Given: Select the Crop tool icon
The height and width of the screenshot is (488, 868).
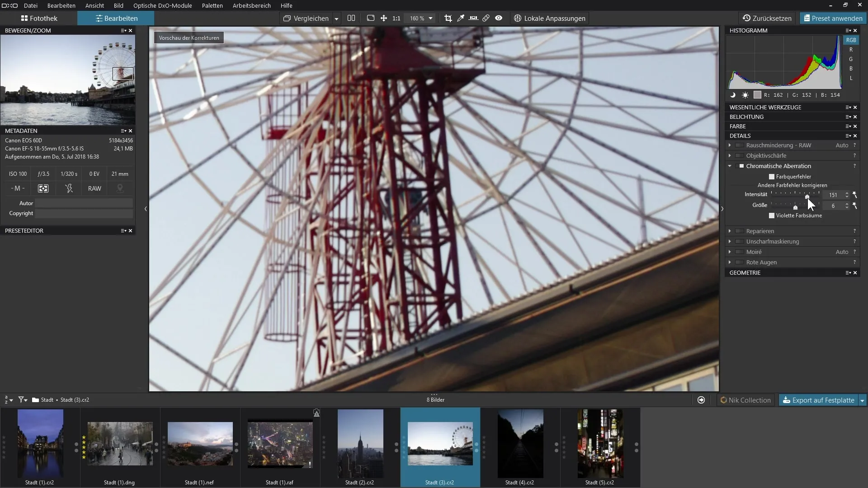Looking at the screenshot, I should [x=448, y=18].
